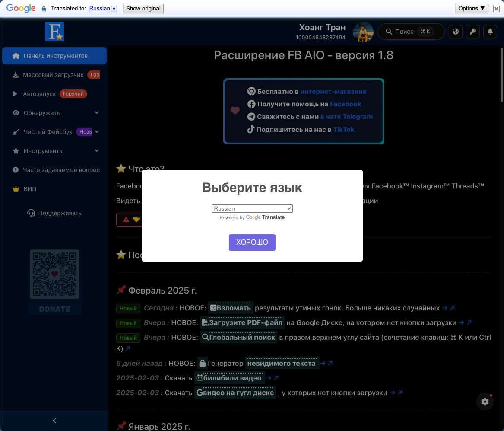Click the FB AIO logo icon
Viewport: 504px width, 431px height.
[54, 32]
